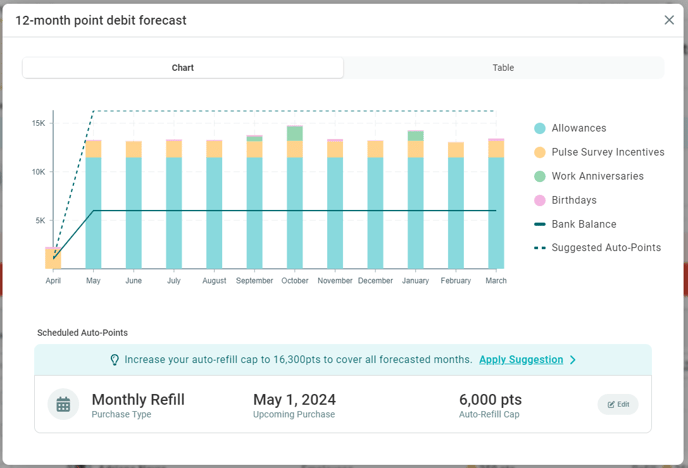Select the Chart tab
This screenshot has height=468, width=688.
click(183, 68)
